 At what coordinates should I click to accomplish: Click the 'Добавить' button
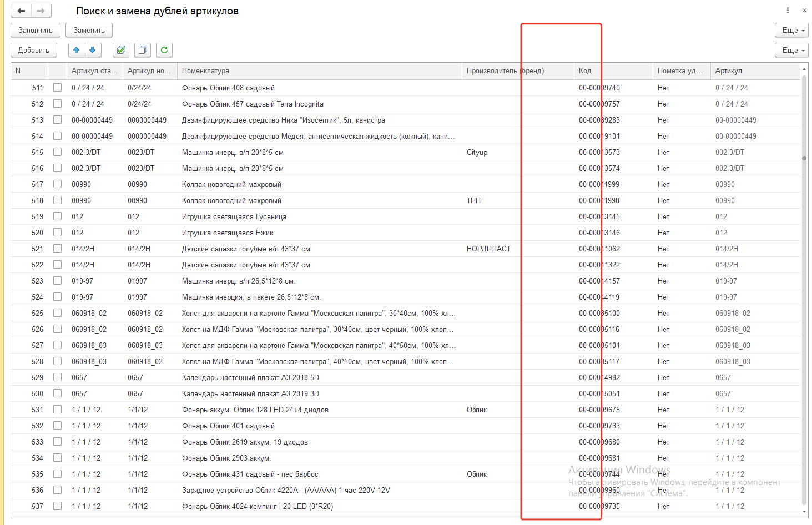click(x=34, y=50)
